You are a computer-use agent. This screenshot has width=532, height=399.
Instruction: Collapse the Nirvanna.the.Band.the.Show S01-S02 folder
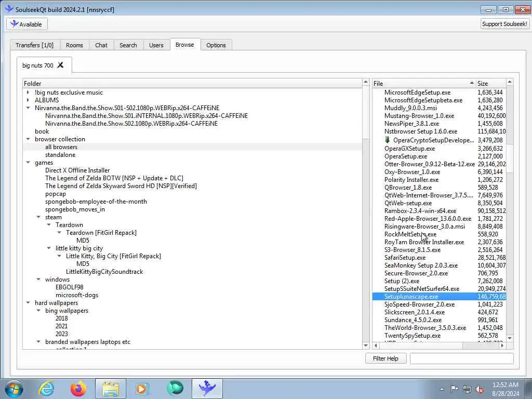pyautogui.click(x=28, y=108)
